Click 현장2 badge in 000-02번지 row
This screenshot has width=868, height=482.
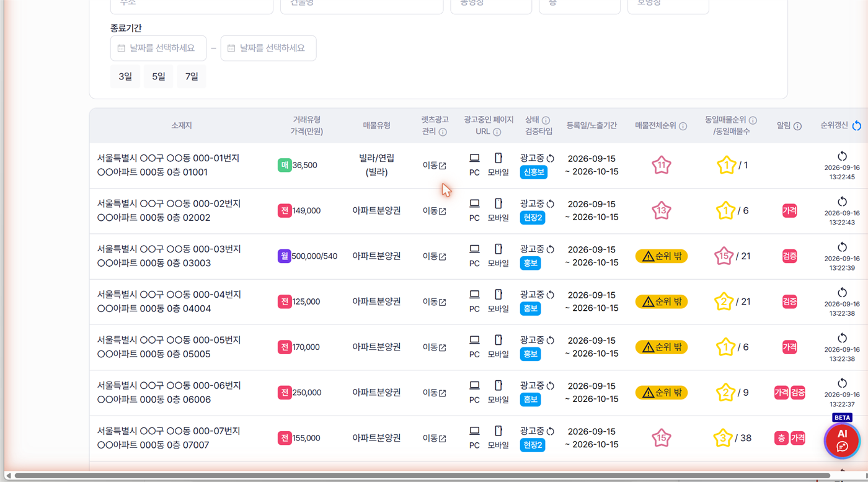tap(533, 218)
